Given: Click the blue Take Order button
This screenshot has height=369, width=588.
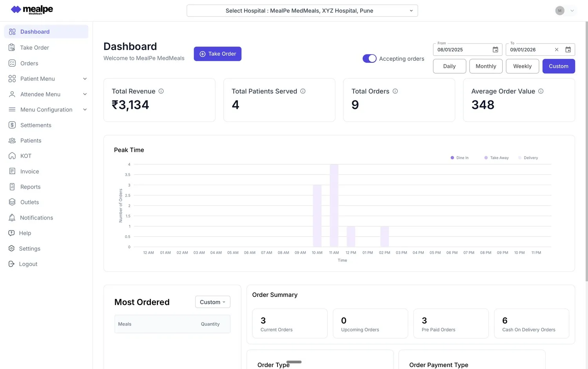Looking at the screenshot, I should [x=218, y=54].
